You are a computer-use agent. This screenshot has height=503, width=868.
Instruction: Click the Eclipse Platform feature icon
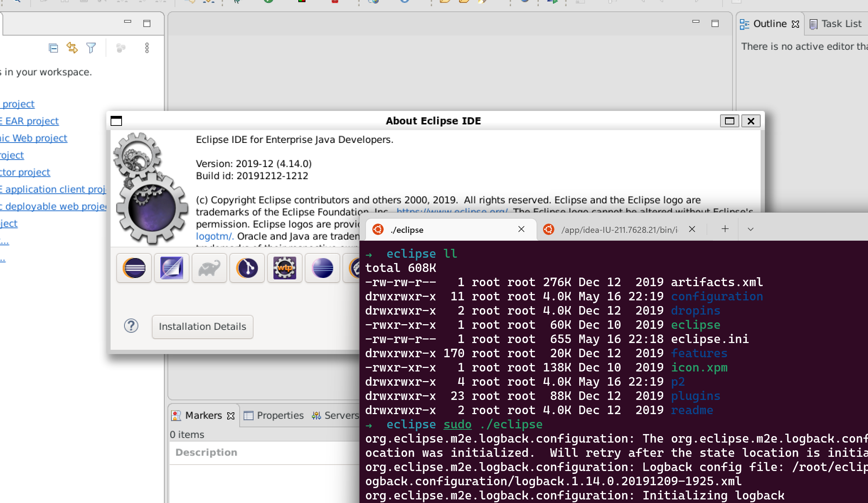coord(134,268)
